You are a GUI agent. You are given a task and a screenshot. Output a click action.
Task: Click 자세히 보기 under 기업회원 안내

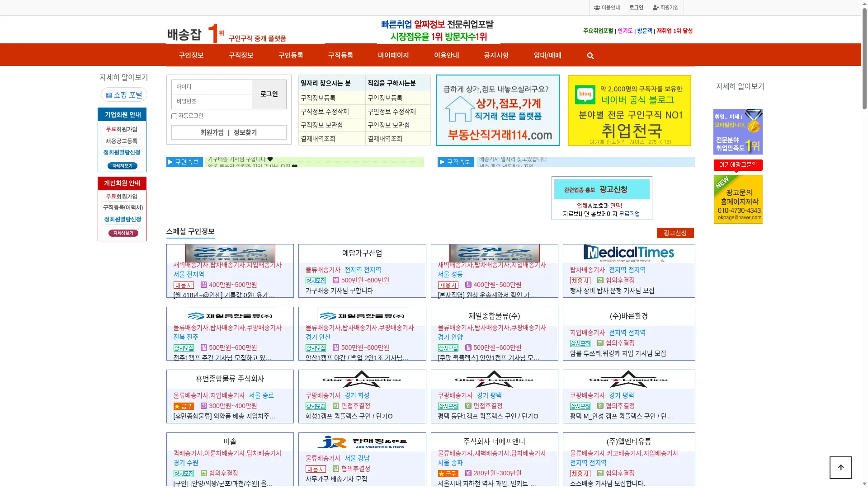click(123, 166)
